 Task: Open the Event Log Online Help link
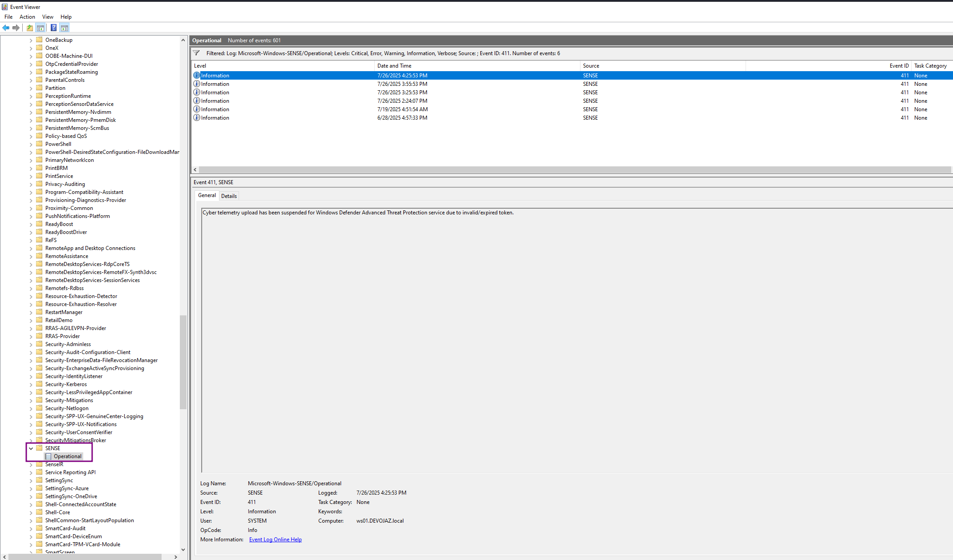[x=275, y=540]
